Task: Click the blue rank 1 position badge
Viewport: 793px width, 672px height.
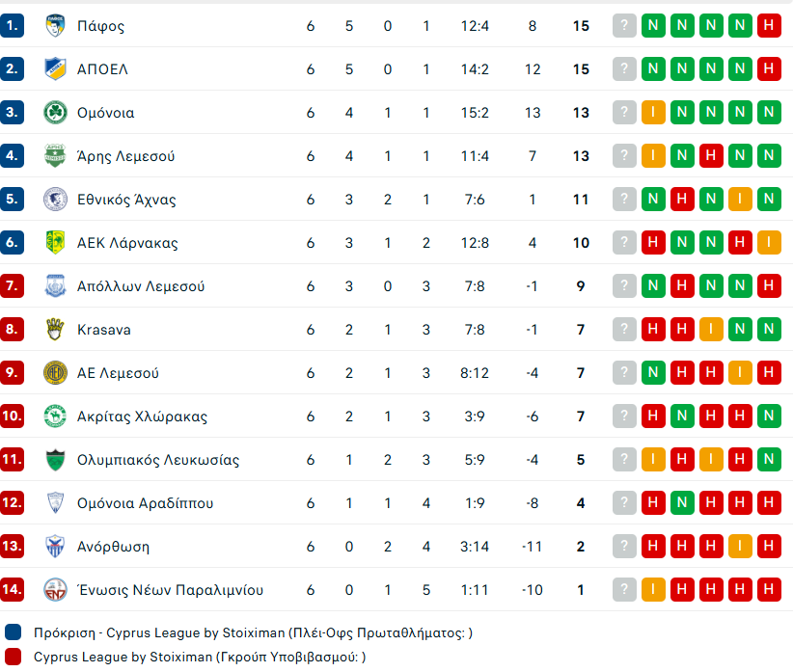Action: pyautogui.click(x=13, y=26)
